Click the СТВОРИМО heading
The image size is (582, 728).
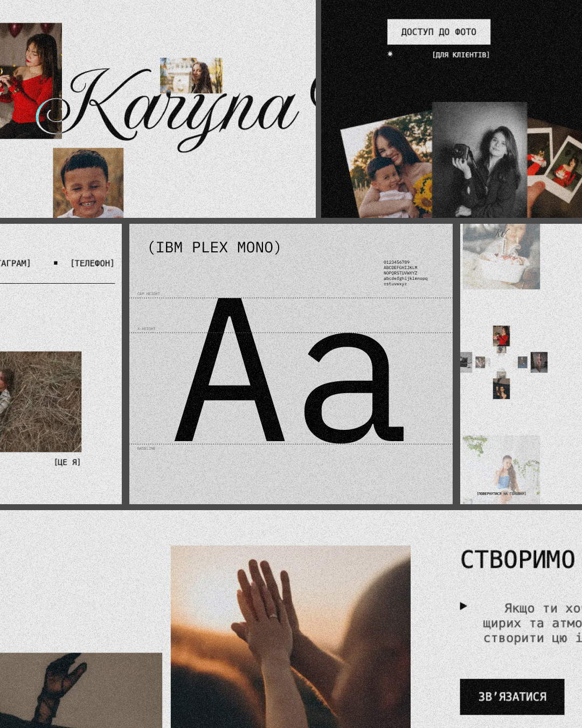coord(518,560)
